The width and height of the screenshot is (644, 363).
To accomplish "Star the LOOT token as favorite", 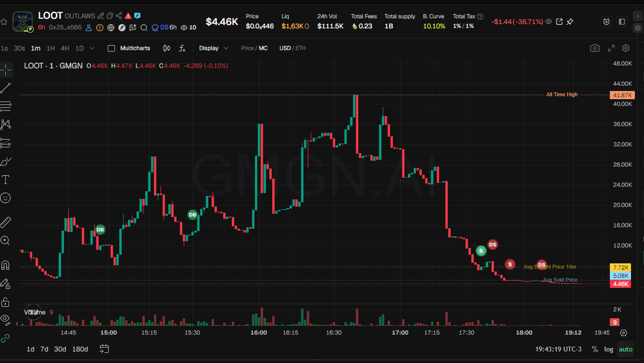I will (x=4, y=22).
